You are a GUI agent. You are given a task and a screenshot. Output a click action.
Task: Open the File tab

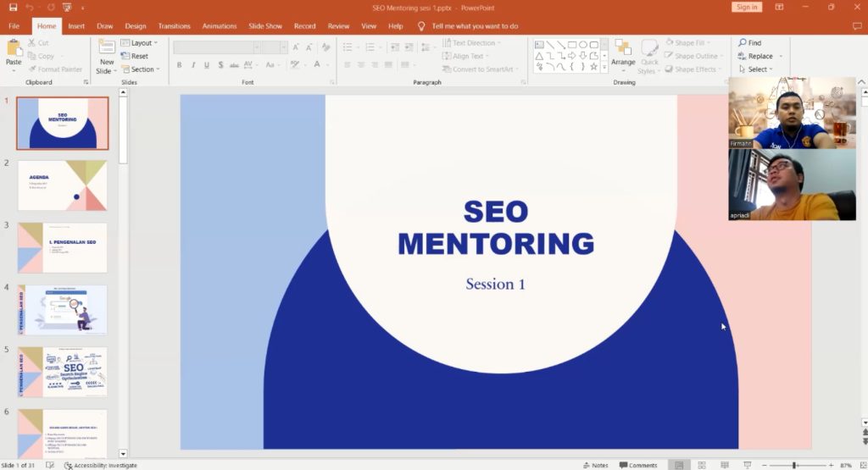coord(14,26)
